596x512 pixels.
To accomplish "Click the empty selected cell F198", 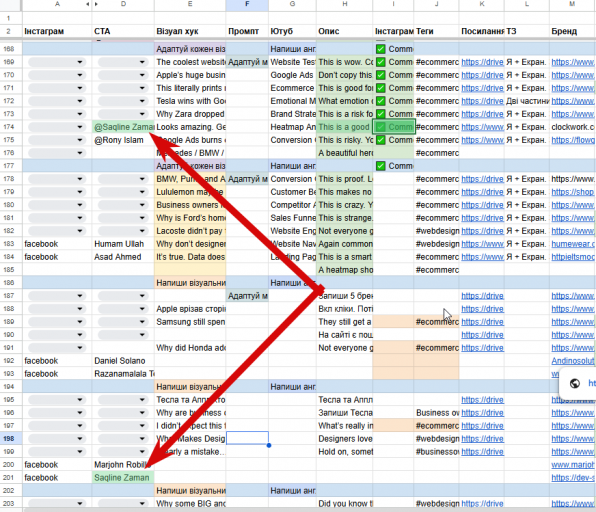I will click(x=247, y=438).
